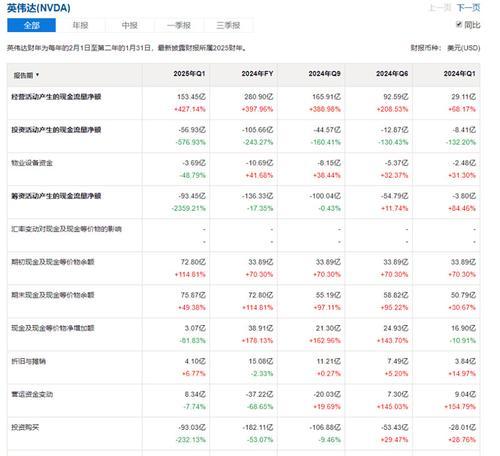
Task: Click the -56.93亿 investing value
Action: (192, 130)
